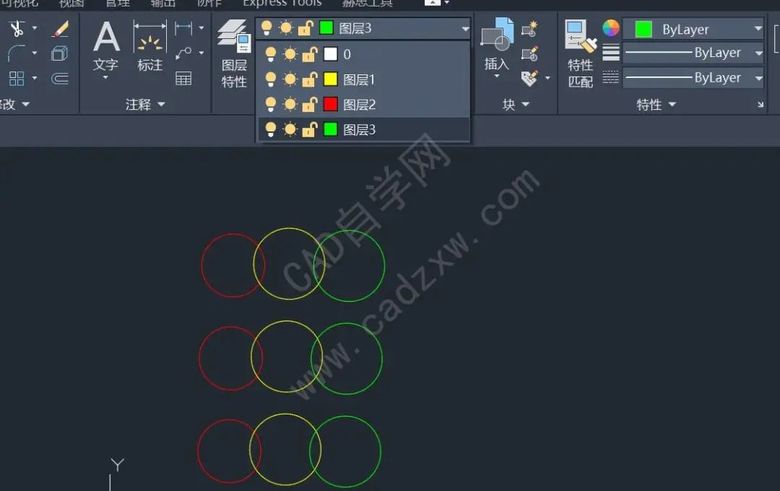Viewport: 780px width, 491px height.
Task: Click the Trim scissors tool
Action: (17, 28)
